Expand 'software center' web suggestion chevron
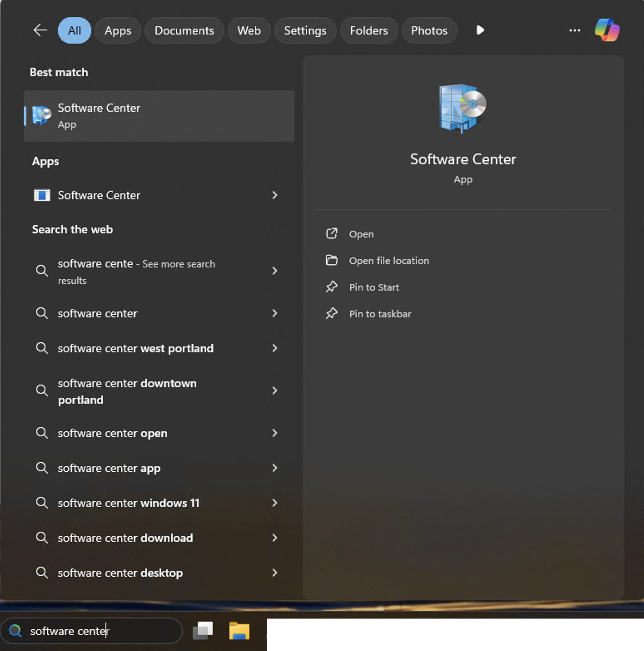 tap(275, 313)
